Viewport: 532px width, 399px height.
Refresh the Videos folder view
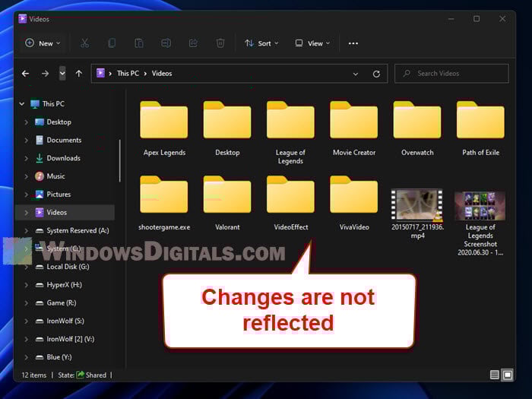(376, 74)
